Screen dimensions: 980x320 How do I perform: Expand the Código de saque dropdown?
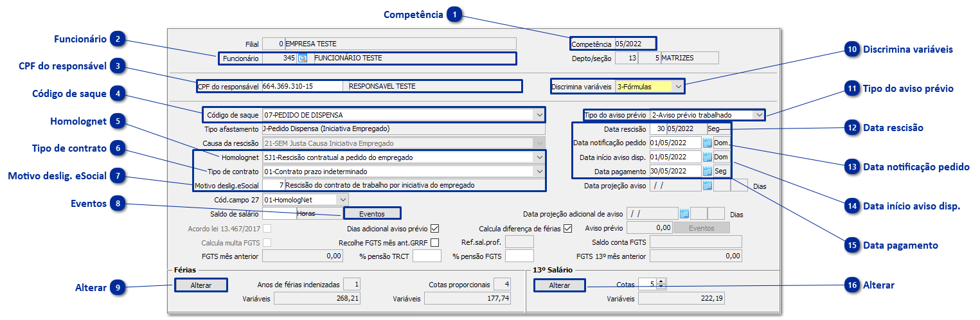tap(539, 115)
